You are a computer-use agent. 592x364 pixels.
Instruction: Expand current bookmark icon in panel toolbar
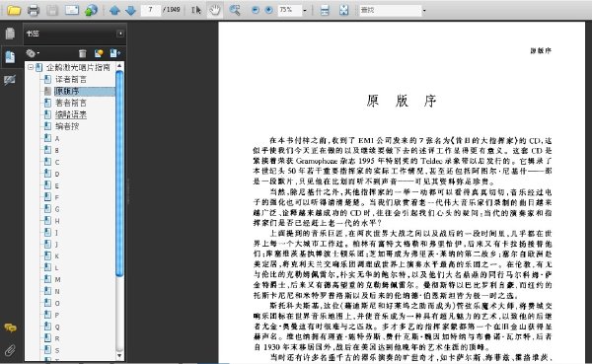115,53
